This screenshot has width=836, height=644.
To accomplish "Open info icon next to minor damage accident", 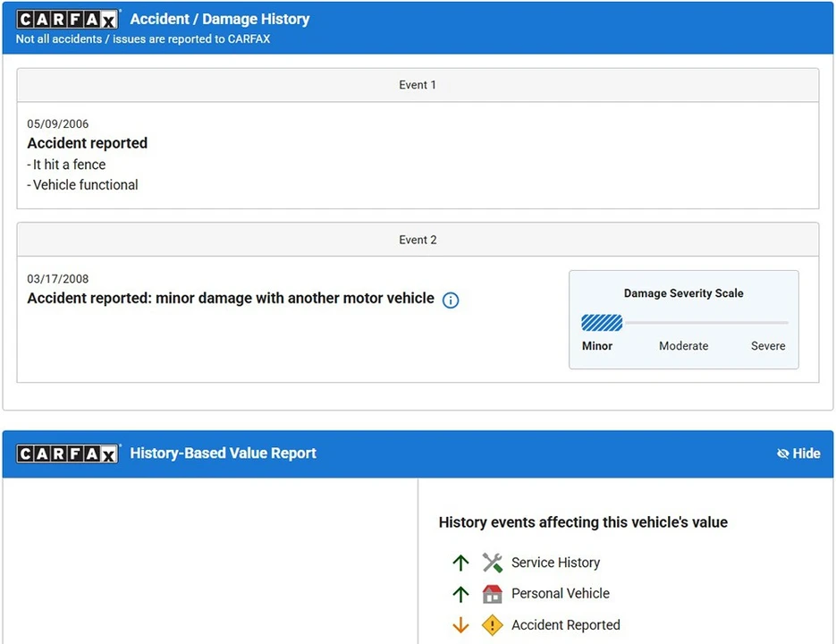I will (x=451, y=300).
